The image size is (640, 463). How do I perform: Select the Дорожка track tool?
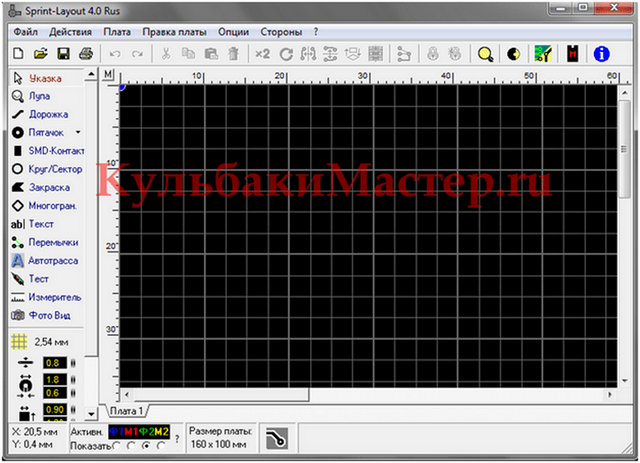[47, 114]
